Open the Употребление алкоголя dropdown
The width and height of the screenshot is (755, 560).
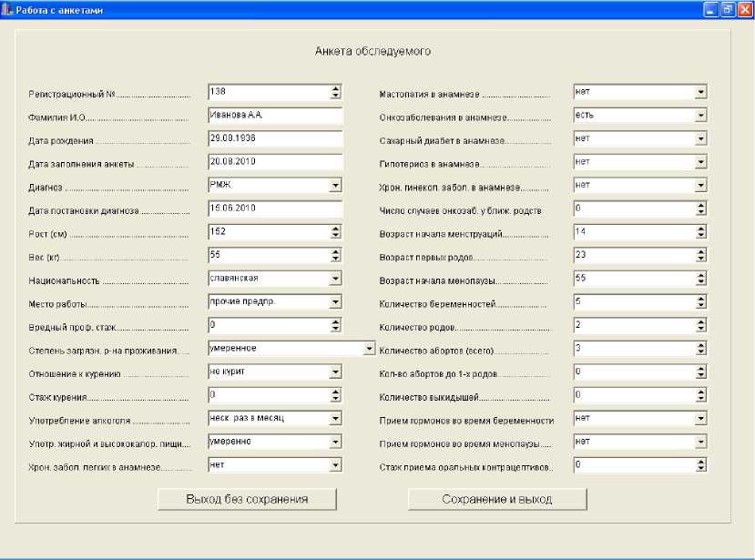335,419
